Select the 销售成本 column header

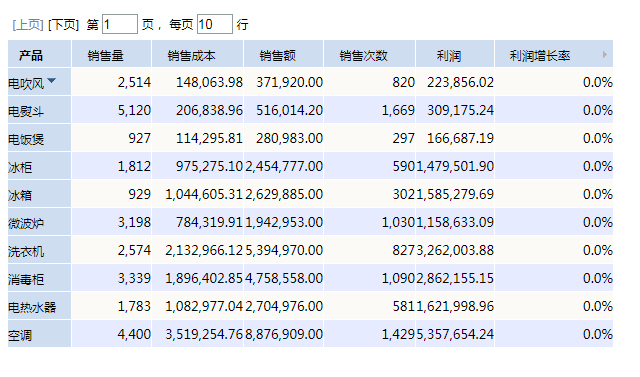pyautogui.click(x=198, y=54)
